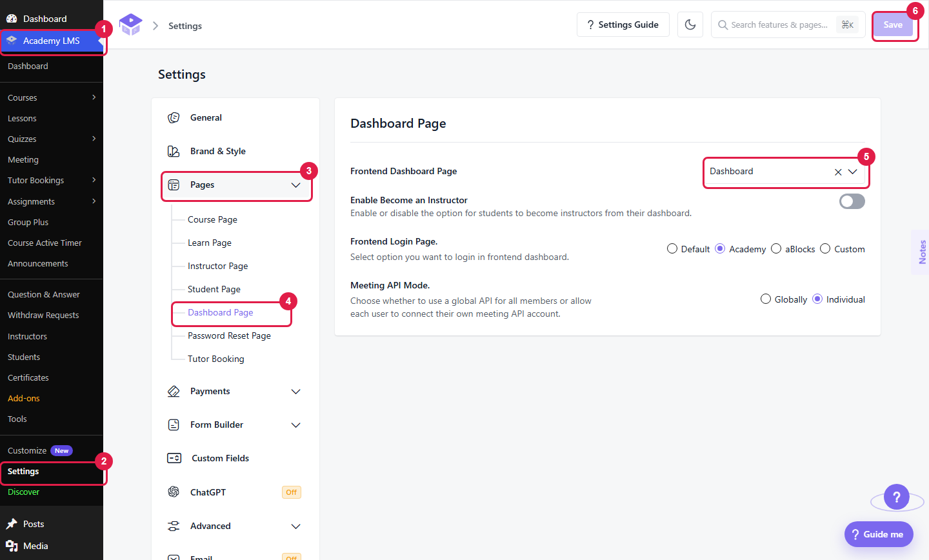This screenshot has width=929, height=560.
Task: Expand the Payments section chevron
Action: coord(296,392)
